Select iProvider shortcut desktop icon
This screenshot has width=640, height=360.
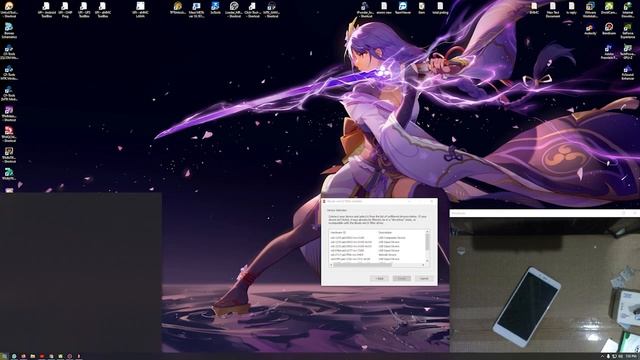click(365, 9)
